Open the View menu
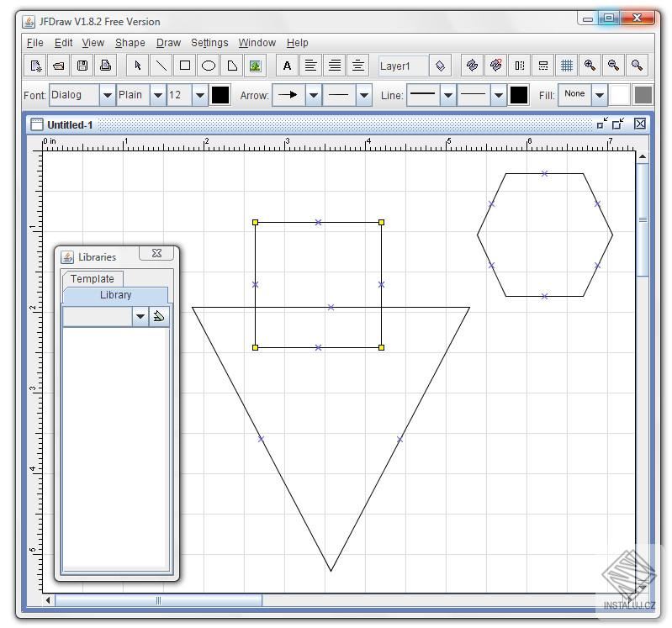 [93, 43]
